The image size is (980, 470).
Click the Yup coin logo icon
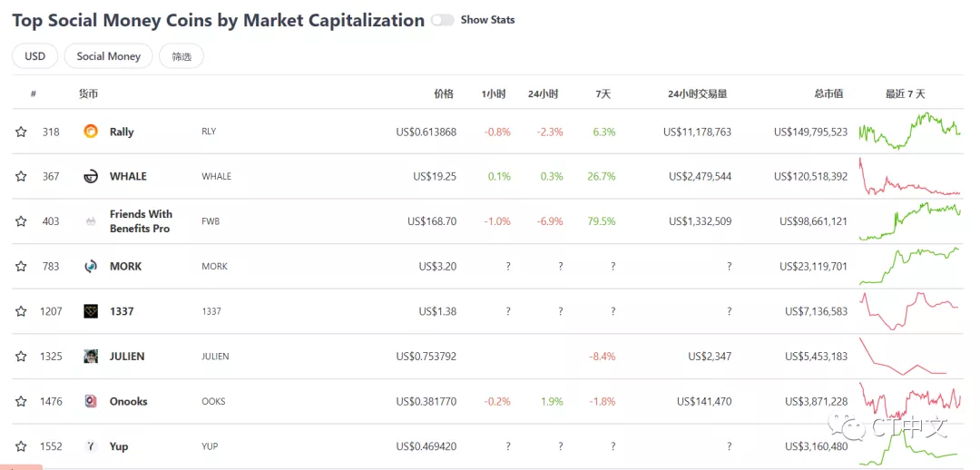pos(91,446)
